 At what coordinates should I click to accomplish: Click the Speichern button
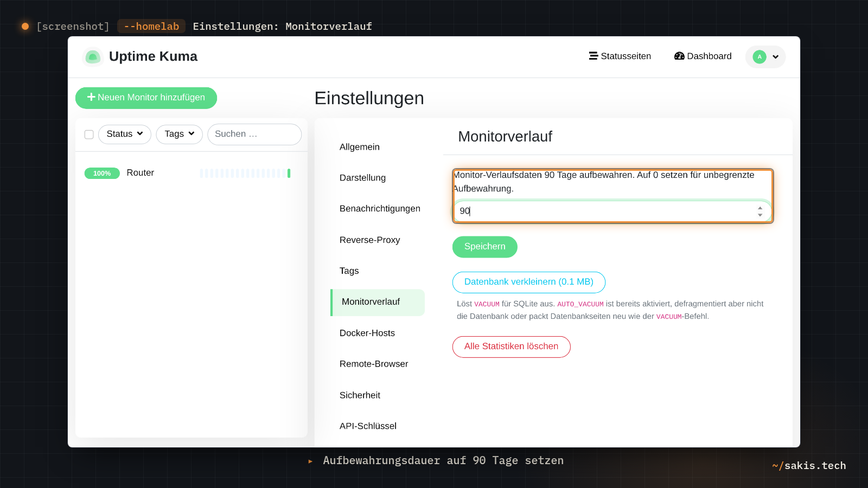[x=485, y=247]
